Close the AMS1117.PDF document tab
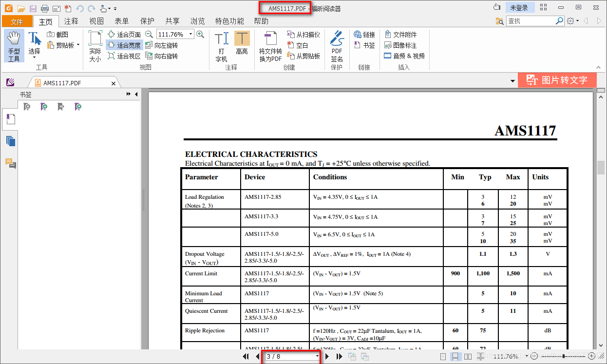The height and width of the screenshot is (364, 607). pos(114,83)
